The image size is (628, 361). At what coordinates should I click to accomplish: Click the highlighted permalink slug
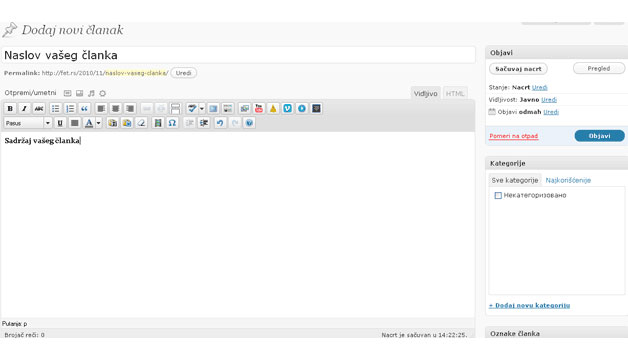click(x=135, y=73)
